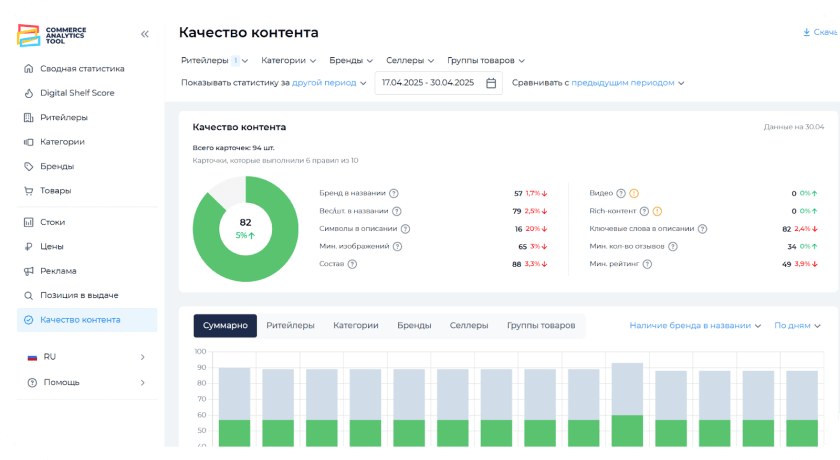Show help for Видео metric
This screenshot has width=840, height=460.
621,193
